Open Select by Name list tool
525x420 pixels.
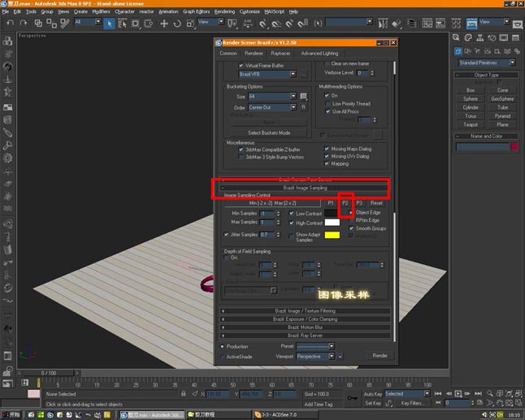pos(122,24)
